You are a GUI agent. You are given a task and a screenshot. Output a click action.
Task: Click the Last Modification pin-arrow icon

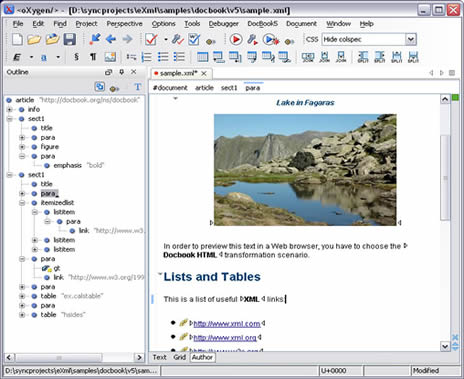[x=95, y=39]
